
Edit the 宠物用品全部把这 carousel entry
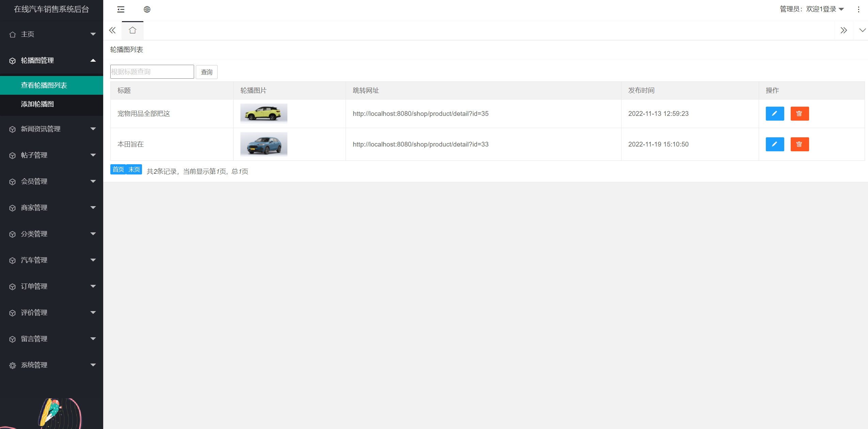(775, 113)
